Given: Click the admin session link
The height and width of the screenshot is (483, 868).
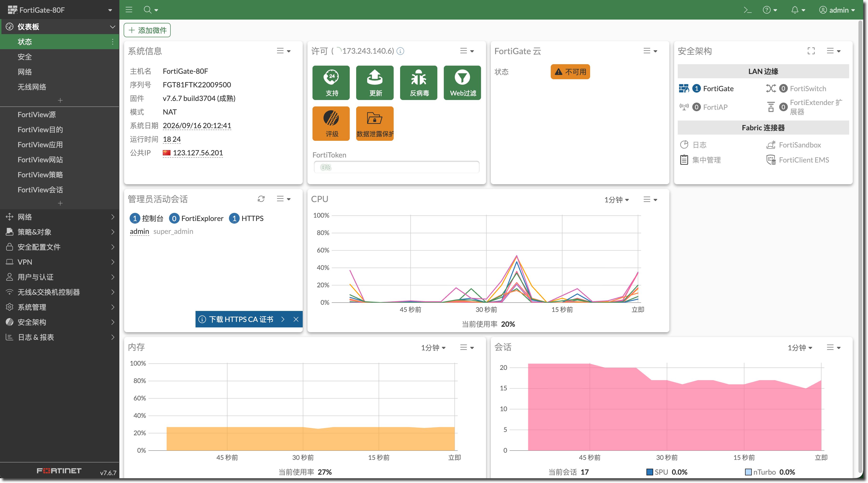Looking at the screenshot, I should 139,231.
